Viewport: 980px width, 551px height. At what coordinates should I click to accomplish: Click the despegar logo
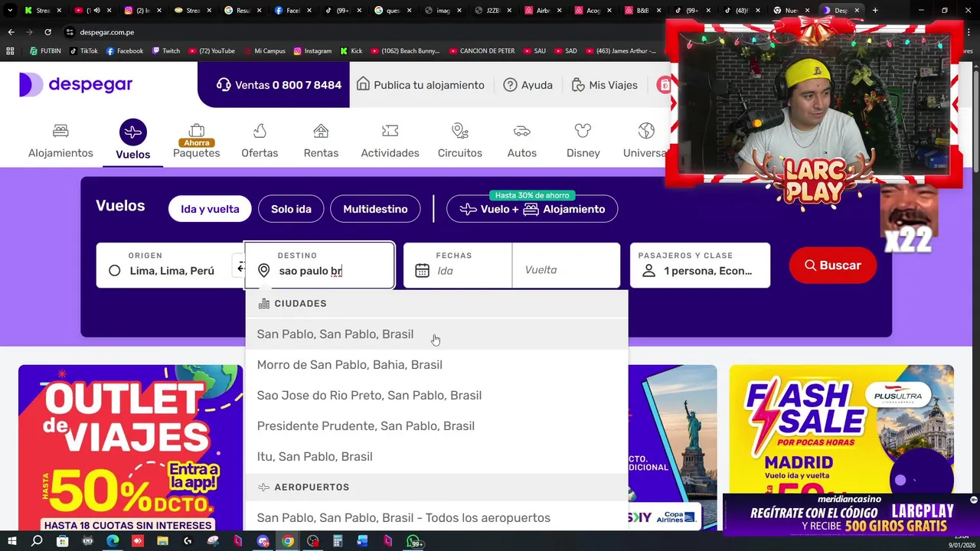pyautogui.click(x=76, y=84)
